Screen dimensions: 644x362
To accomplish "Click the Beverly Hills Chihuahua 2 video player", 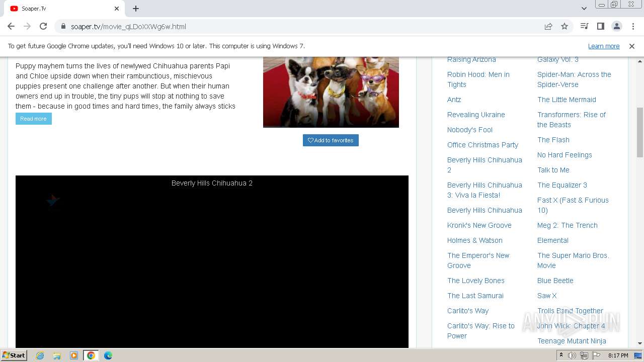I will [x=212, y=261].
